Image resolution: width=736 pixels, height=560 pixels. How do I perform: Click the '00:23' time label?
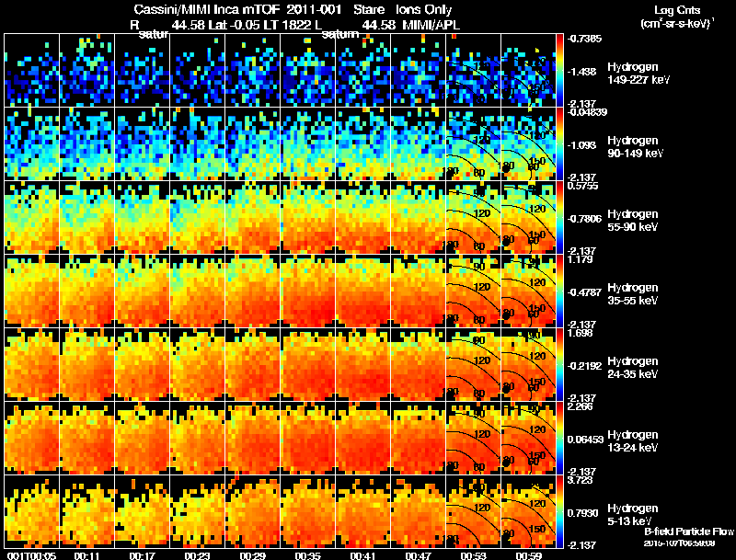pyautogui.click(x=197, y=555)
